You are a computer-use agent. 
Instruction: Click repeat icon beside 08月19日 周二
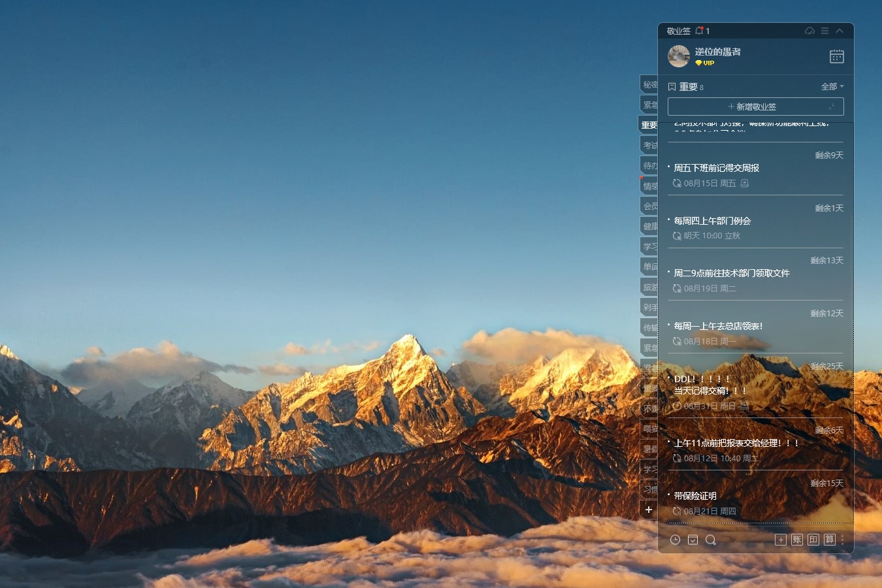677,289
